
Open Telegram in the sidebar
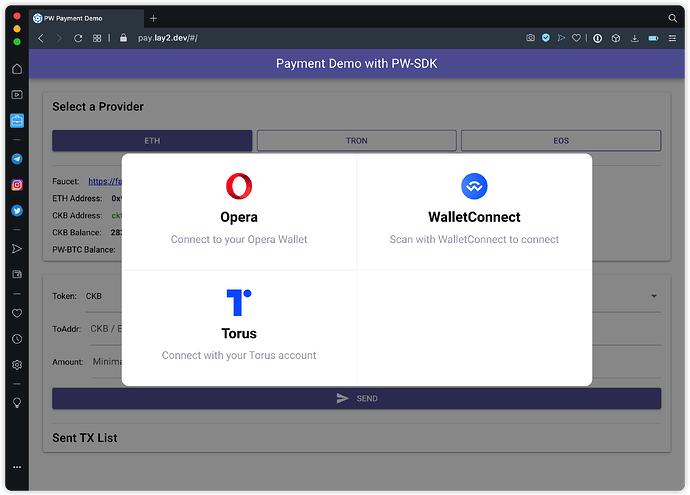17,159
